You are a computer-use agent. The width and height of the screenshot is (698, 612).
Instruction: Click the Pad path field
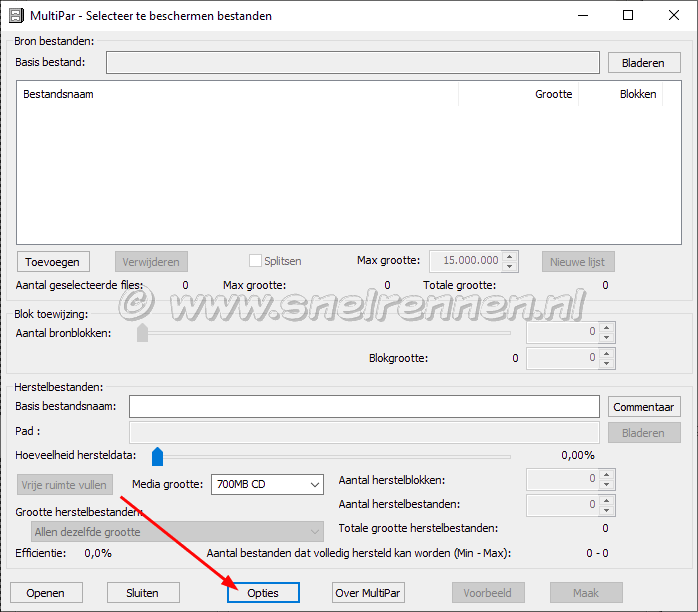click(364, 432)
